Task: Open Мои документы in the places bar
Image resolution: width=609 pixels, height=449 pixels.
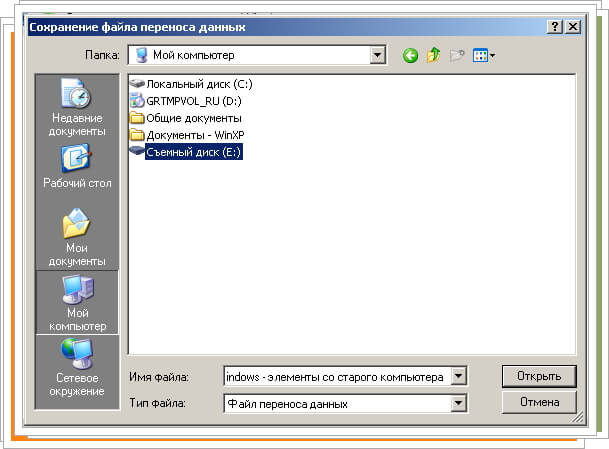Action: pos(77,236)
